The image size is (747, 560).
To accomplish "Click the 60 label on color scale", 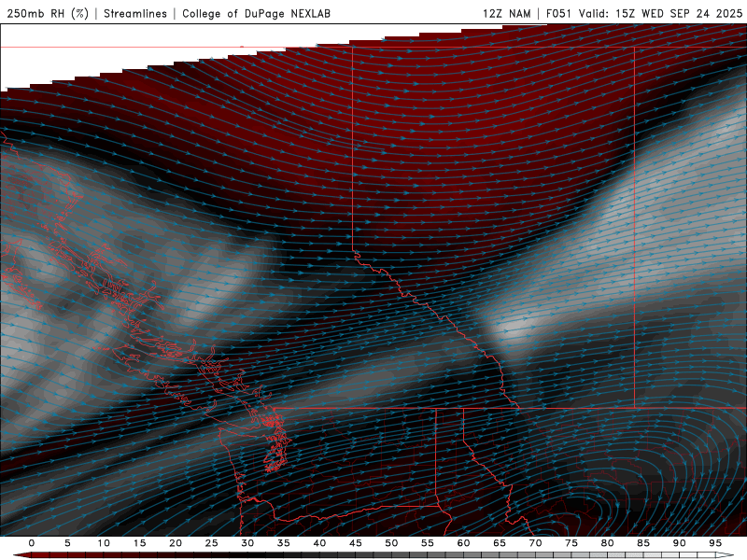I will click(x=463, y=543).
